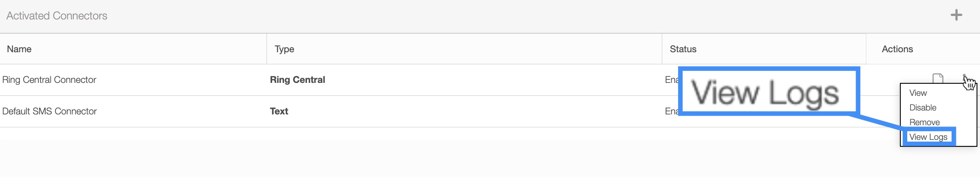Click the status cell of Ring Central Connector
Screen dimensions: 980x177
[x=671, y=80]
